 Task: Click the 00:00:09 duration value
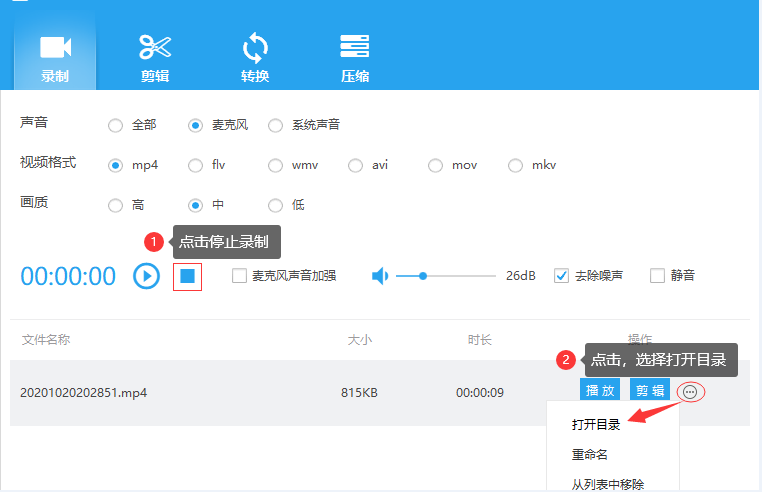[480, 393]
